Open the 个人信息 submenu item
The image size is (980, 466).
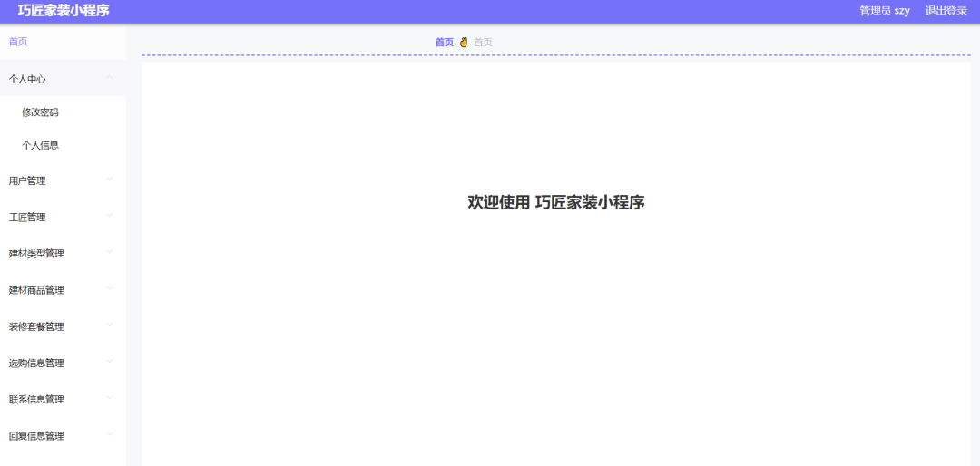point(41,146)
